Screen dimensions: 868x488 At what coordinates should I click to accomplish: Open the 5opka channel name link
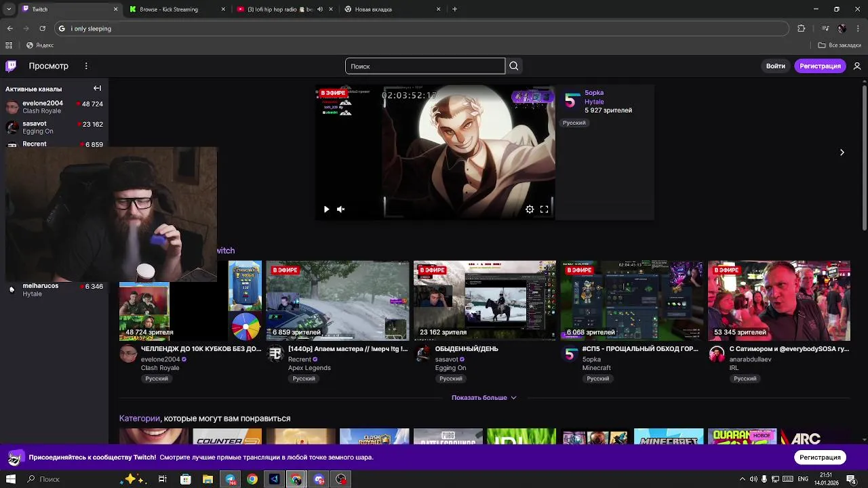pyautogui.click(x=593, y=93)
